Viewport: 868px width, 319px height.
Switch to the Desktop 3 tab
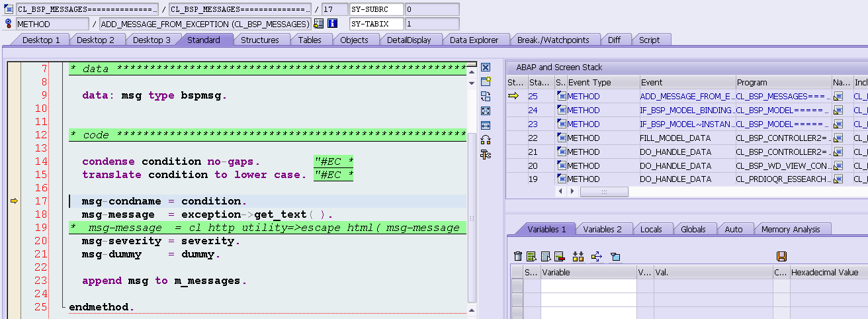152,40
